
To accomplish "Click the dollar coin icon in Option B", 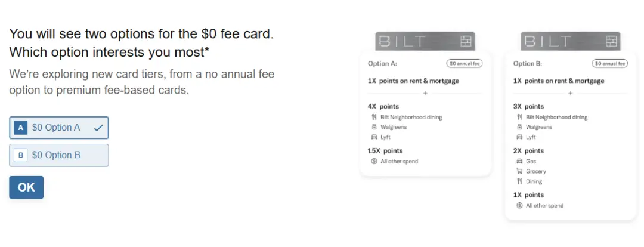I will pyautogui.click(x=519, y=206).
